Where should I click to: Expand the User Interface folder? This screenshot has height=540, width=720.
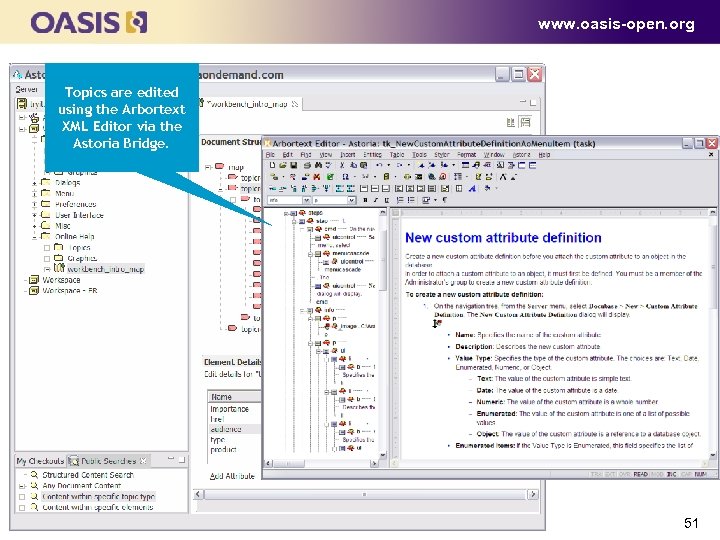34,215
